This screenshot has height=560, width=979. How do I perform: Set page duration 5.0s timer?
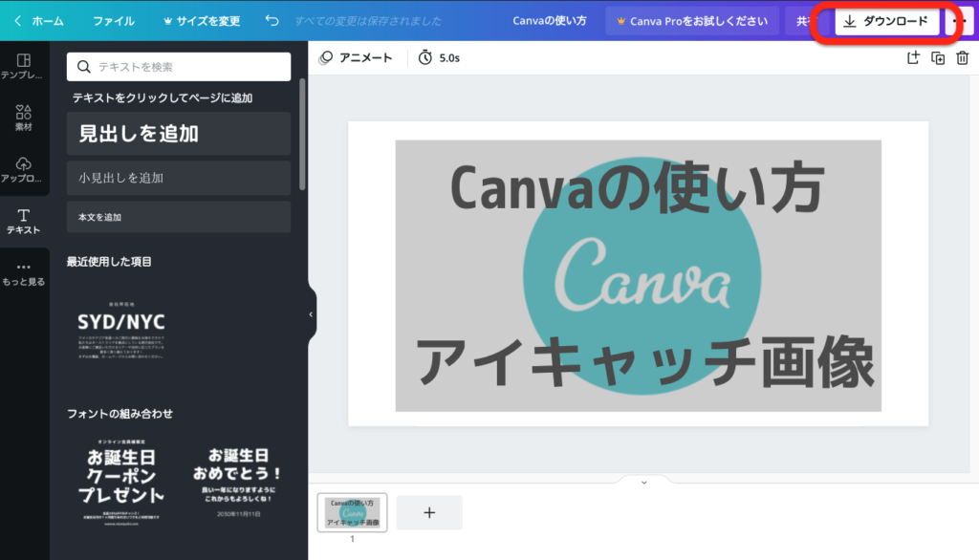point(439,58)
